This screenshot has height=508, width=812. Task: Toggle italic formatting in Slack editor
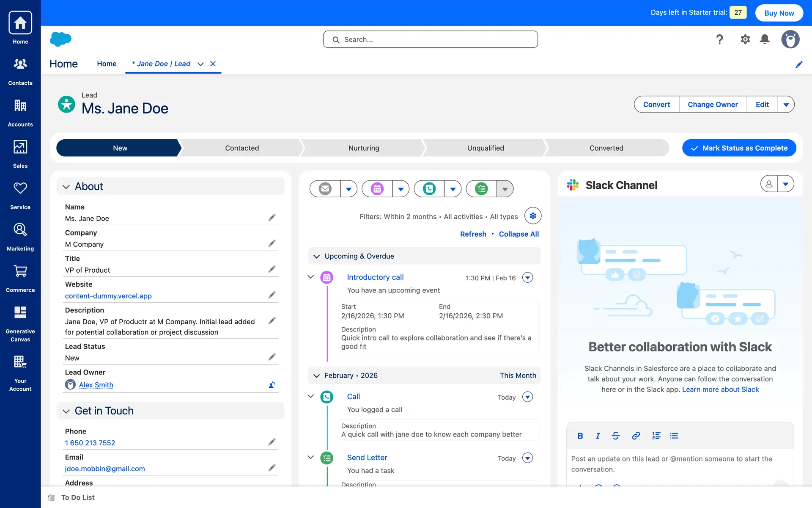point(598,436)
